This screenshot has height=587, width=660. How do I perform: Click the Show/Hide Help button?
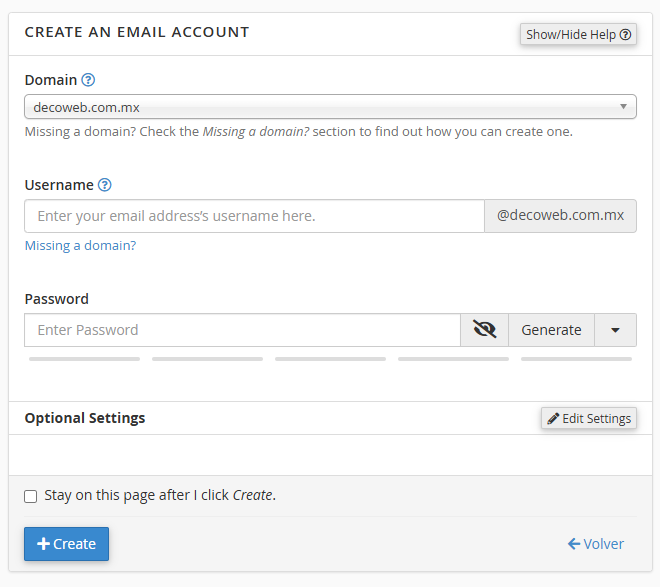(578, 34)
